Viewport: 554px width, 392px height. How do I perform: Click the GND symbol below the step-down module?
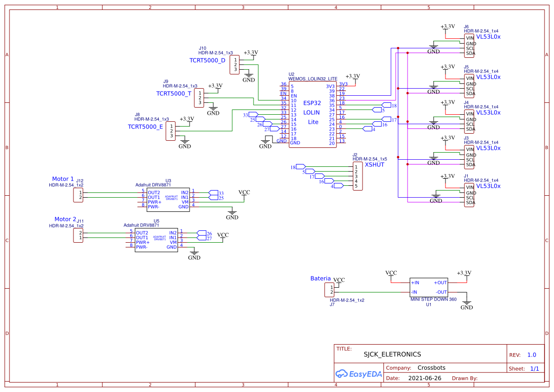point(466,305)
